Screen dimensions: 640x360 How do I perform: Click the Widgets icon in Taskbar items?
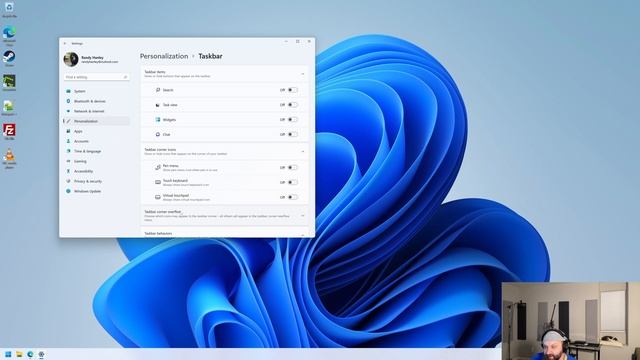(158, 120)
